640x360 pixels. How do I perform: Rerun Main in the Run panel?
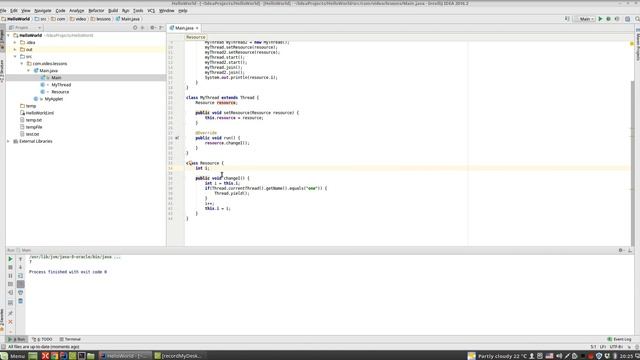click(10, 259)
